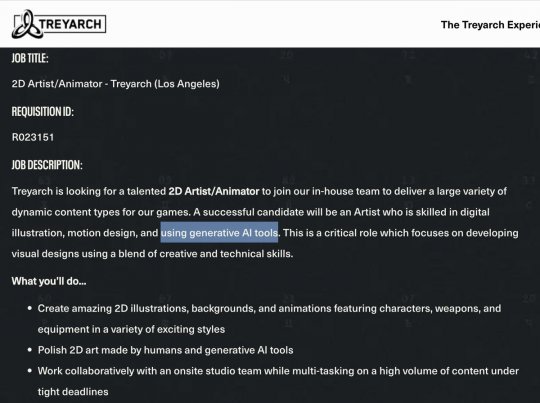Image resolution: width=540 pixels, height=403 pixels.
Task: Click the 'tight deadlines' line
Action: [73, 392]
